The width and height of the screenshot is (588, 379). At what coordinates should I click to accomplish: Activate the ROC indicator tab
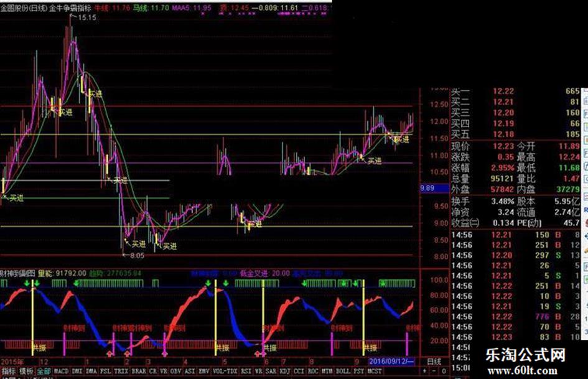(x=313, y=371)
